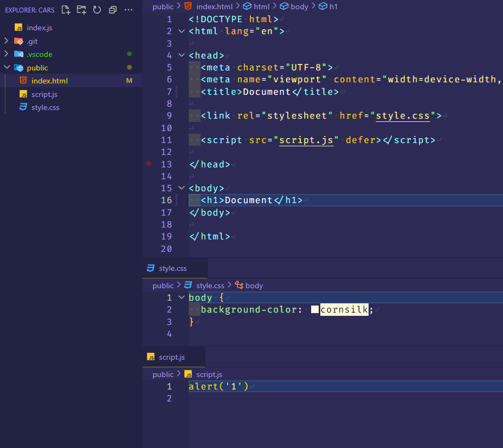
Task: Click the vscode folder icon
Action: pyautogui.click(x=18, y=54)
